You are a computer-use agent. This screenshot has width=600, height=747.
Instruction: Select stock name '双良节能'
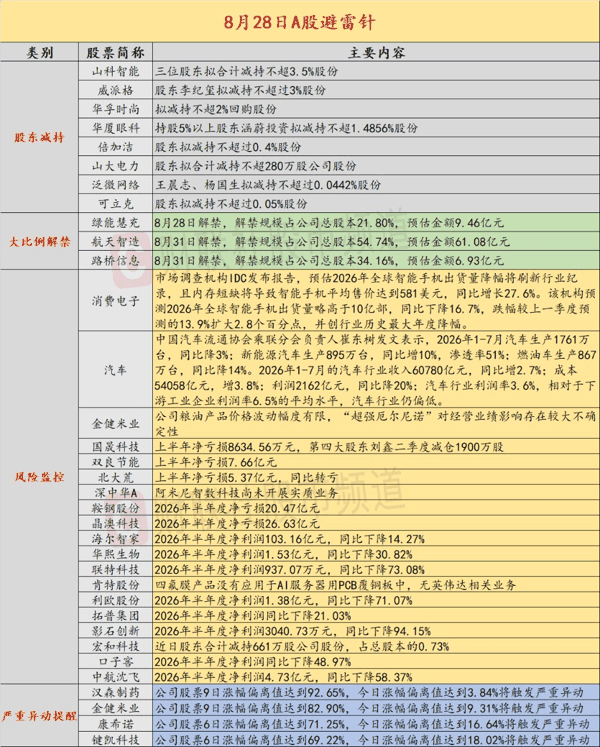pos(115,462)
